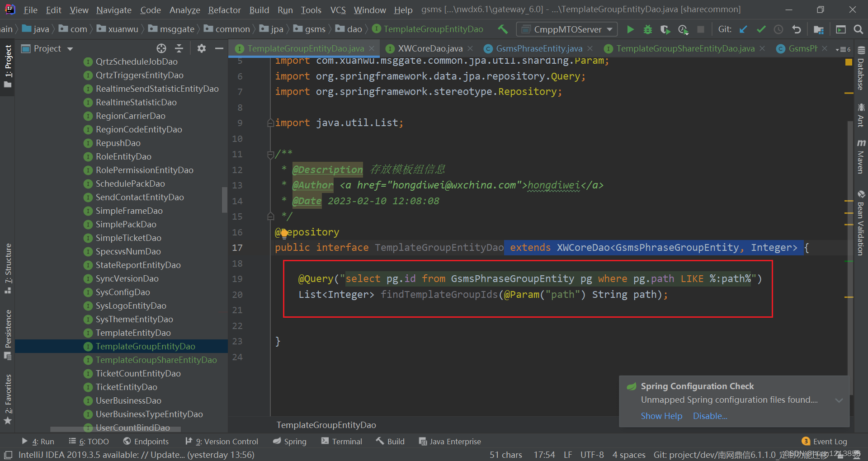Open 9: Version Control tool window

tap(222, 442)
